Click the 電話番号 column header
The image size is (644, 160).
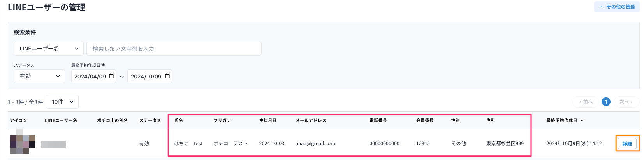378,120
